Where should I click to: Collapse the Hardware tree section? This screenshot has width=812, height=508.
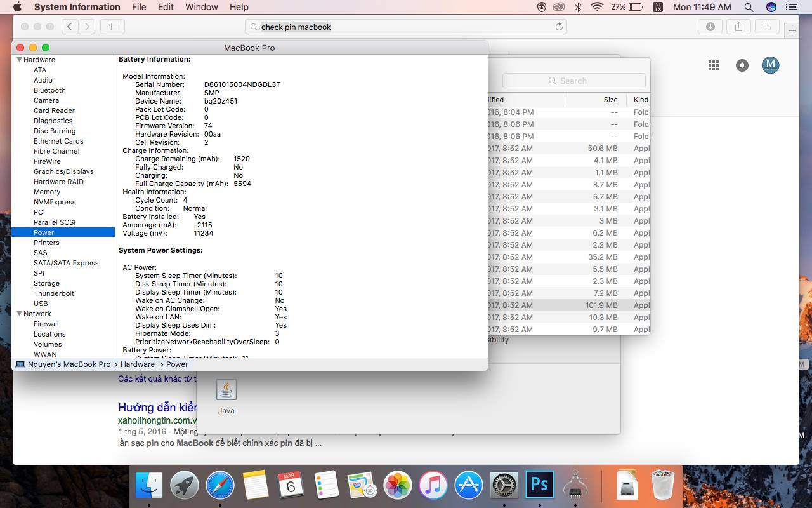(19, 60)
